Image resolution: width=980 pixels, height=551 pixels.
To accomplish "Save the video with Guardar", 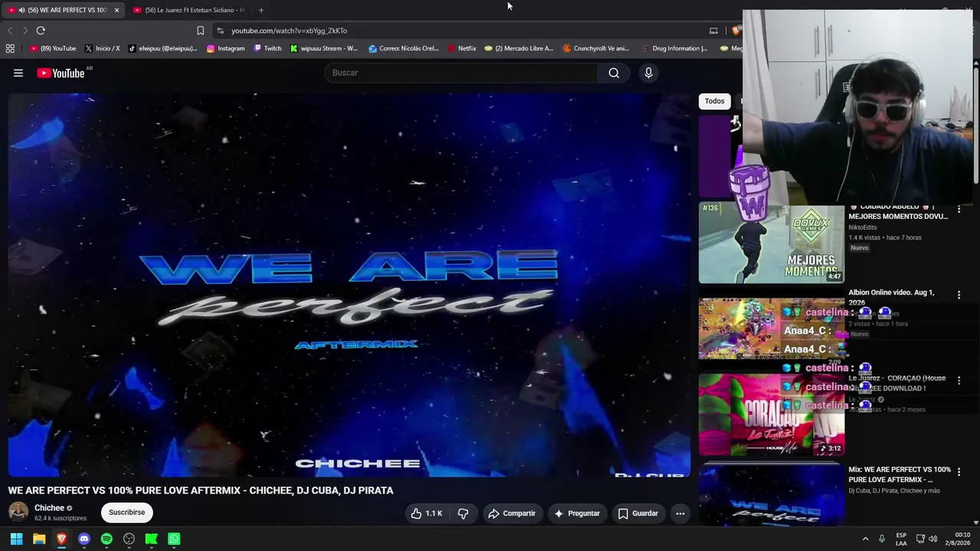I will 638,514.
